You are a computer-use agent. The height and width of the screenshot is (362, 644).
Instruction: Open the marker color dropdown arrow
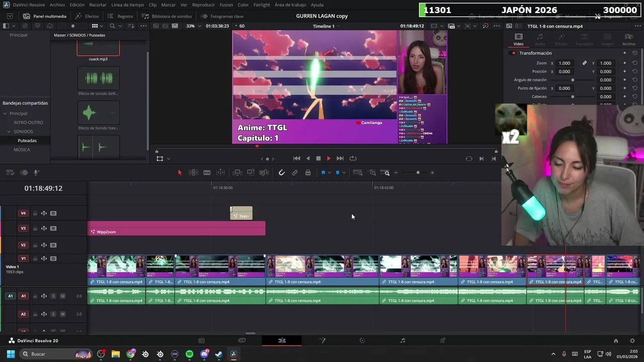(344, 172)
